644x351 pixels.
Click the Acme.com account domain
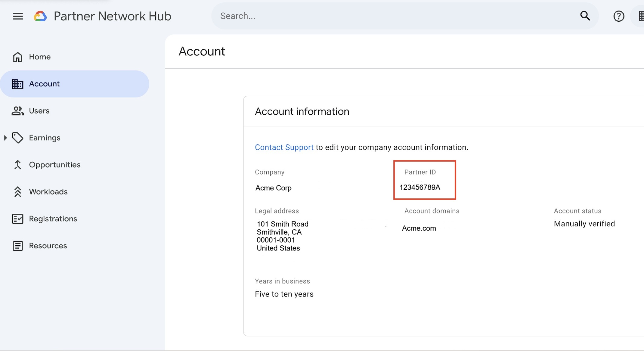[x=419, y=228]
